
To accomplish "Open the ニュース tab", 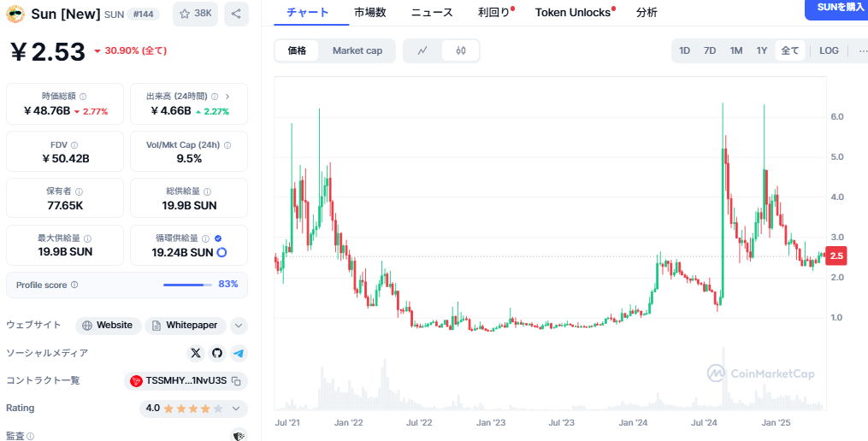I will point(432,12).
